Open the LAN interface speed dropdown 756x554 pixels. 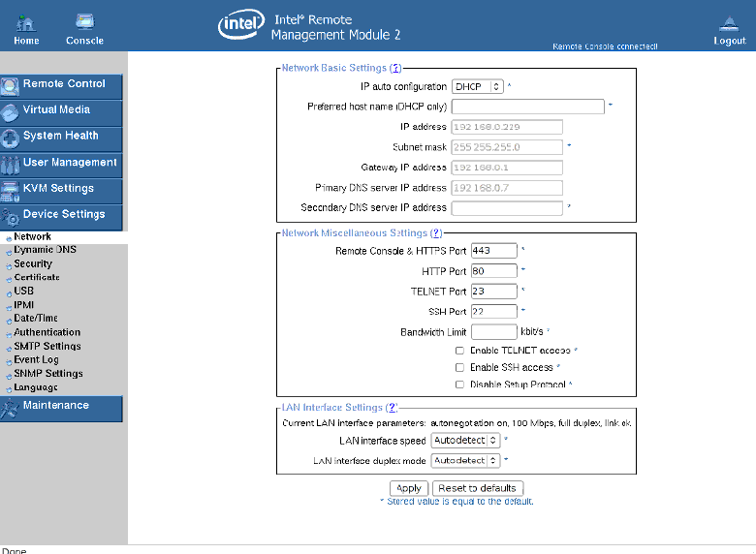(x=465, y=441)
